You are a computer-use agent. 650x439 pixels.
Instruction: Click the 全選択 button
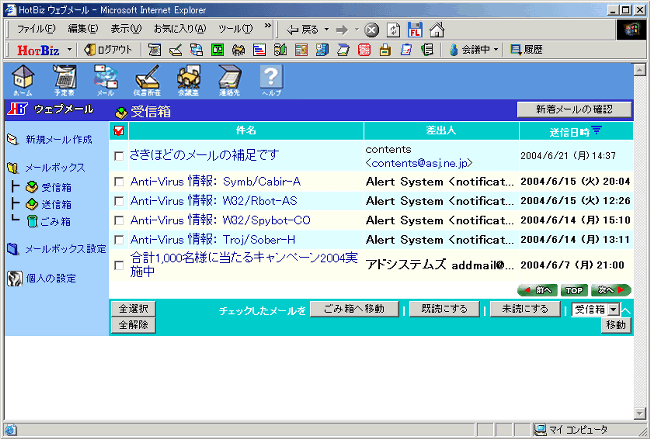(x=133, y=309)
